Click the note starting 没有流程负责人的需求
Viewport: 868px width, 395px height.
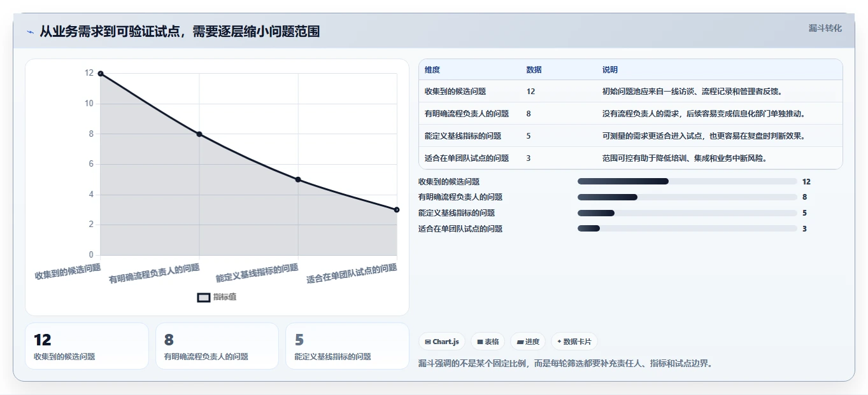704,114
